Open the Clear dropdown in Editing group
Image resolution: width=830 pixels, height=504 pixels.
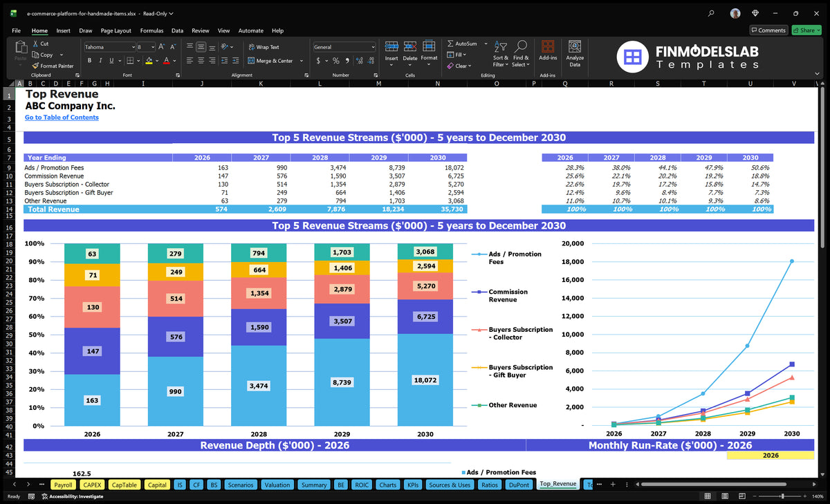[x=459, y=66]
